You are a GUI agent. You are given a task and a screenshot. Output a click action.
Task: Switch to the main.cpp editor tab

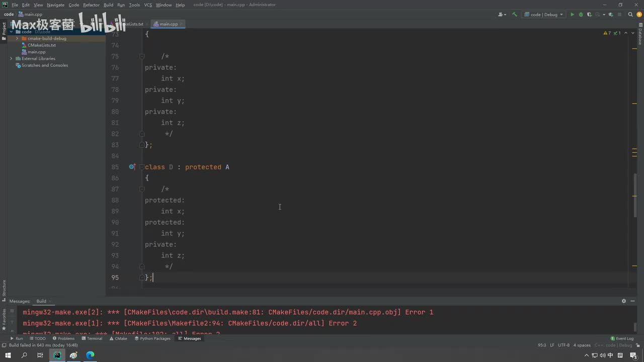tap(169, 24)
